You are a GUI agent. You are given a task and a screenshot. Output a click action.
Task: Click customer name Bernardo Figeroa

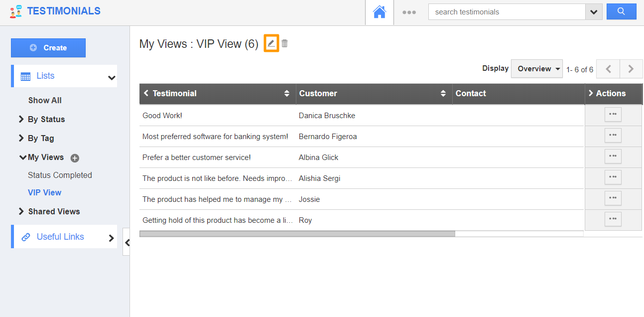(x=328, y=137)
